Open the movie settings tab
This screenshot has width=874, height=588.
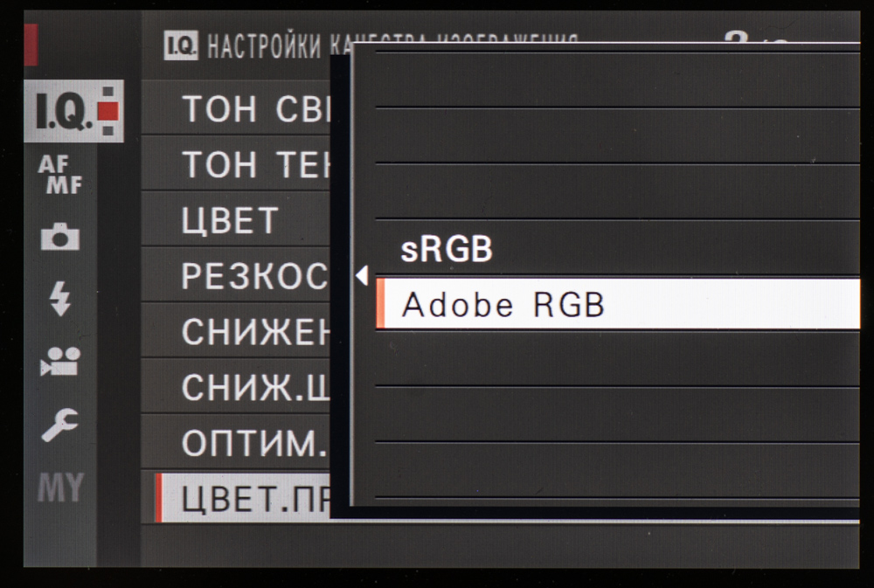(60, 362)
